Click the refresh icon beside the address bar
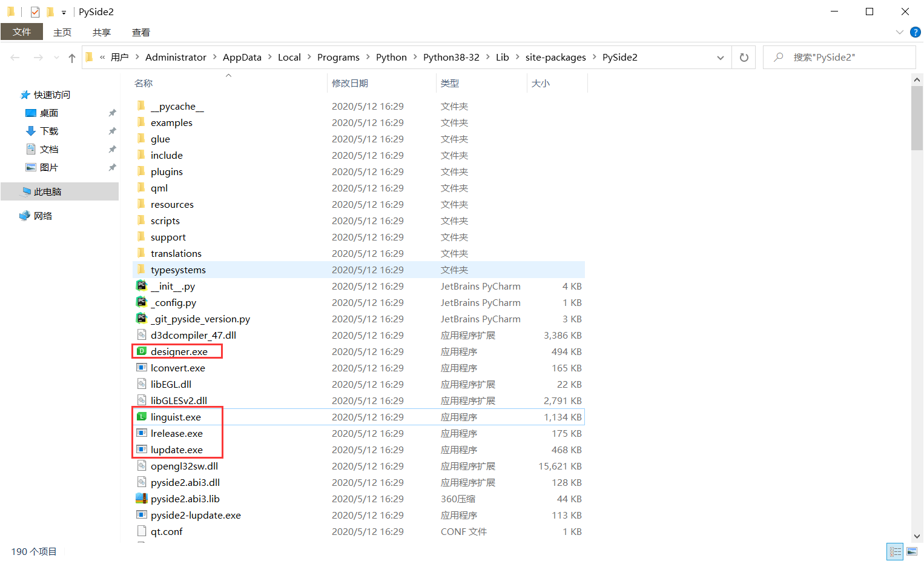 coord(744,57)
